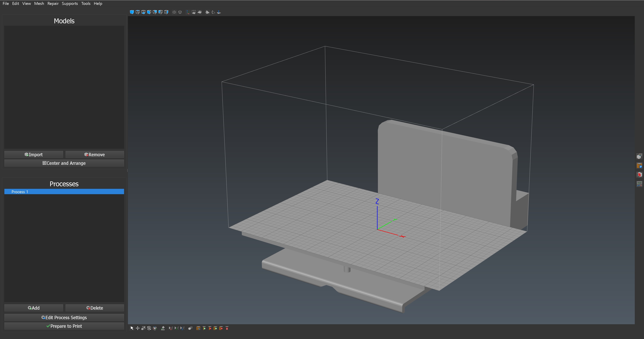644x339 pixels.
Task: Open the Supports menu
Action: click(x=70, y=4)
